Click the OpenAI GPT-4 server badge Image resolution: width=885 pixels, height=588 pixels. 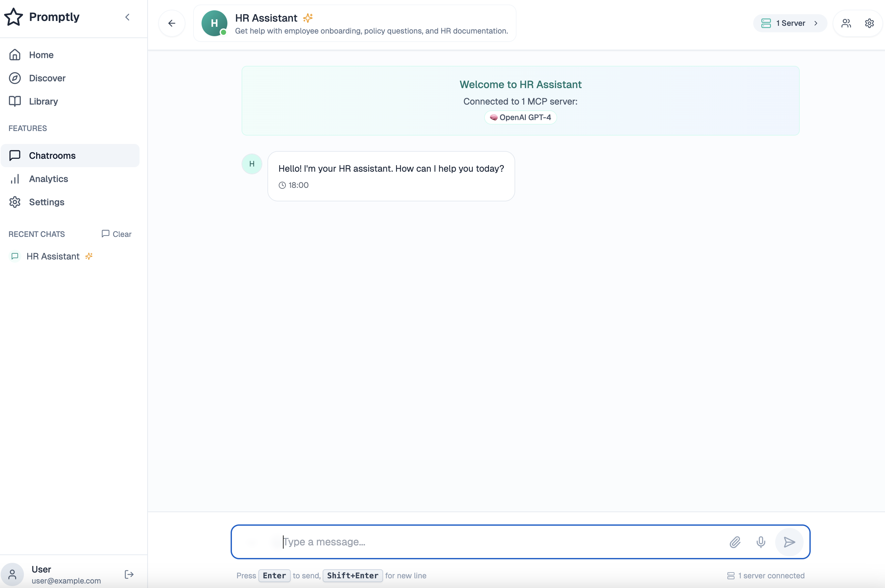[520, 117]
